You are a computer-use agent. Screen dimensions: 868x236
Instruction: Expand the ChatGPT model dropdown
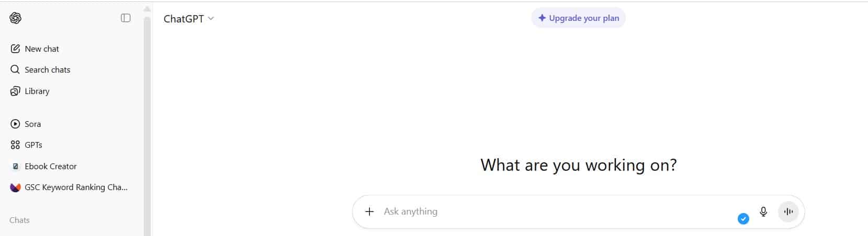(189, 18)
